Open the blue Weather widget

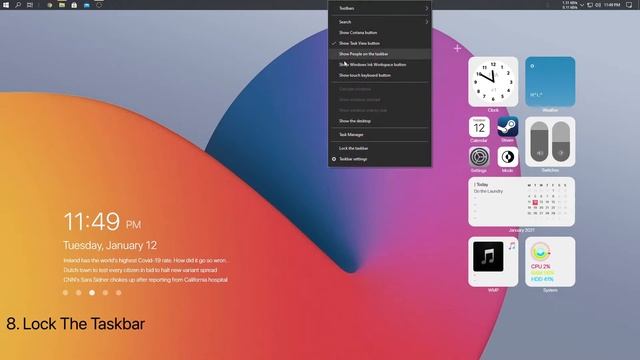[x=550, y=82]
